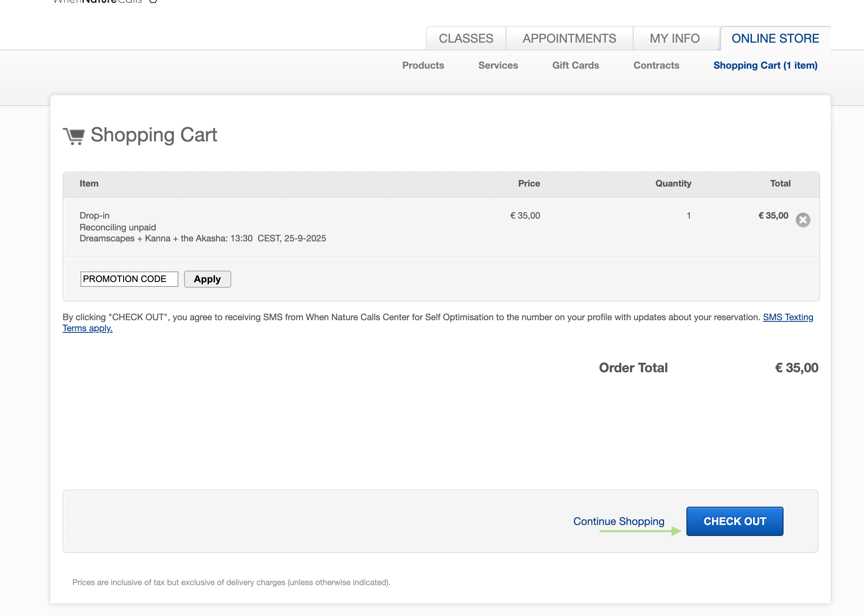Click the Drop-in item name
The height and width of the screenshot is (616, 864).
coord(94,215)
